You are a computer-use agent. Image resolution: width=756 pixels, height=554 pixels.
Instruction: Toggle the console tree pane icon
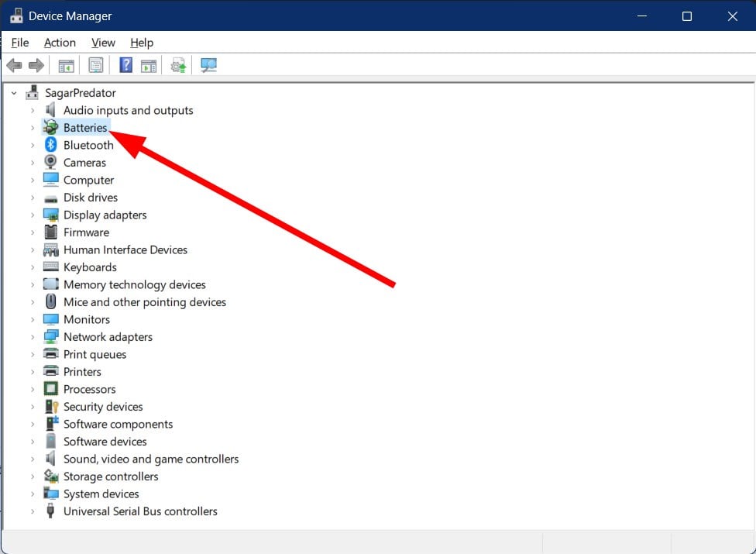pyautogui.click(x=66, y=66)
